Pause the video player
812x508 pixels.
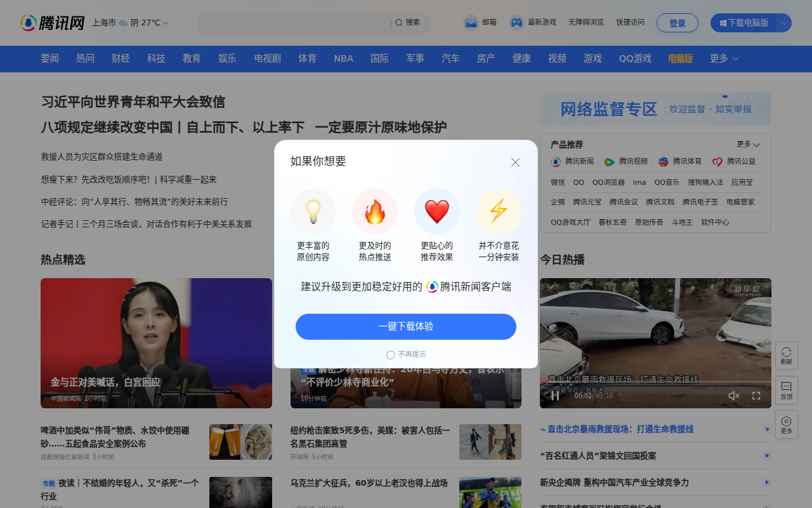pos(555,396)
